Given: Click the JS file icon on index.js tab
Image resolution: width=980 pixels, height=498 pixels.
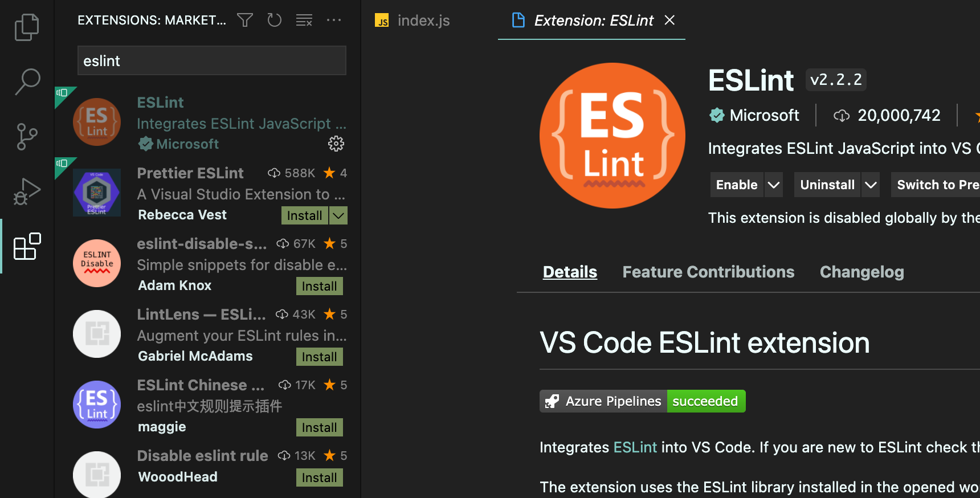Looking at the screenshot, I should 382,21.
